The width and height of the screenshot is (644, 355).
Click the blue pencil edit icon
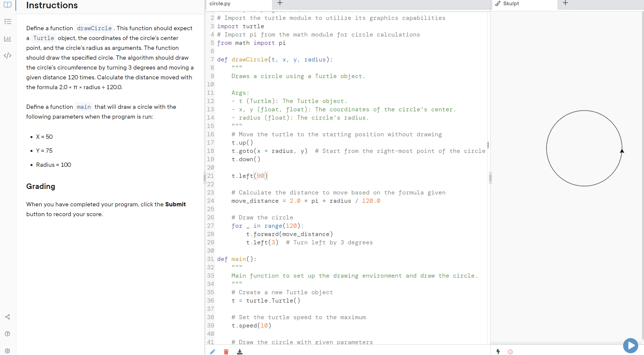coord(212,352)
